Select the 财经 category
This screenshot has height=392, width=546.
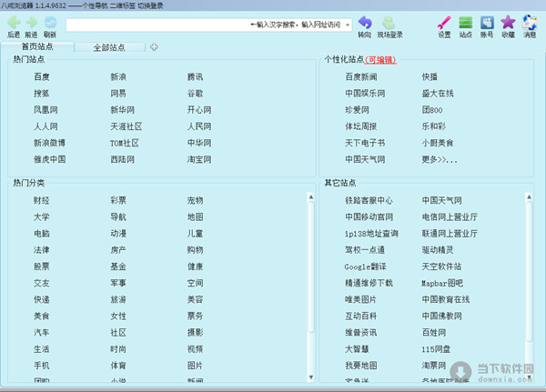pos(42,200)
